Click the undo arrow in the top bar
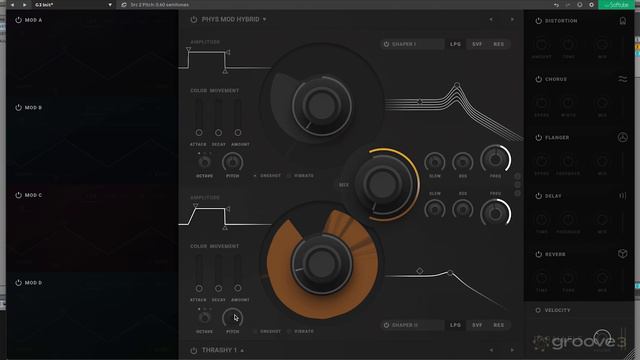The image size is (640, 360). click(556, 5)
